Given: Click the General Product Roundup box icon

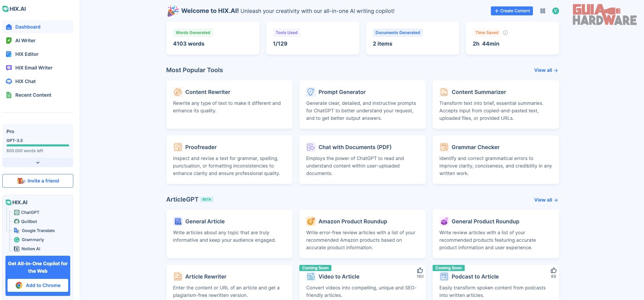Looking at the screenshot, I should click(444, 221).
